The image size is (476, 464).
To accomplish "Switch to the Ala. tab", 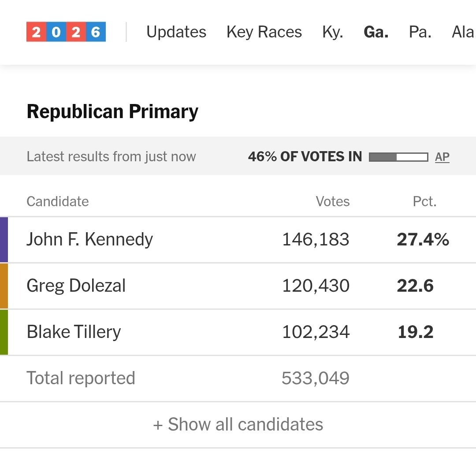I will [x=464, y=32].
